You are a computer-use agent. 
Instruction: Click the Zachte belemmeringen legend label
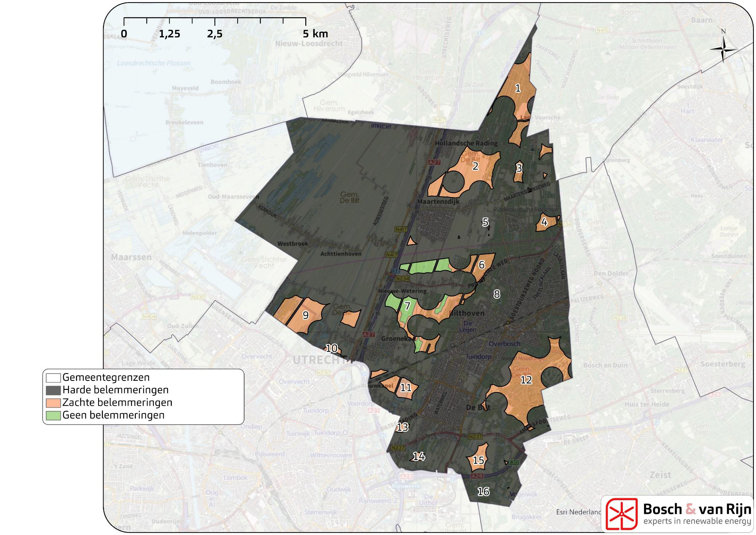(117, 403)
